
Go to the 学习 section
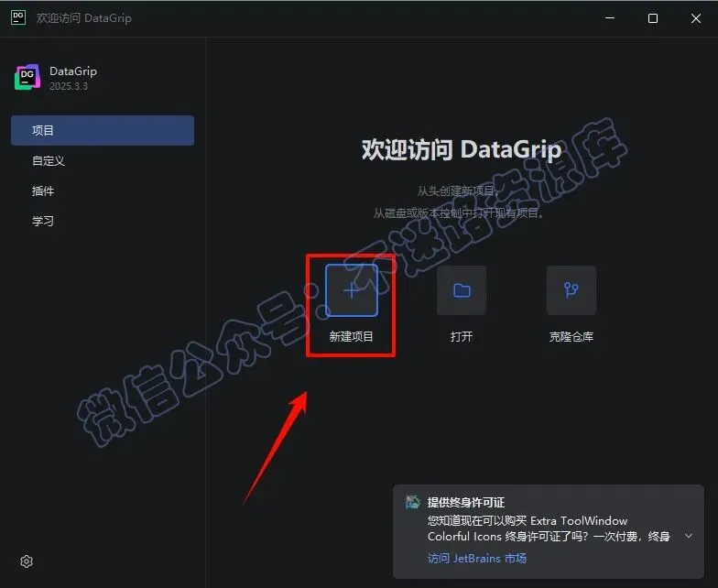click(103, 222)
